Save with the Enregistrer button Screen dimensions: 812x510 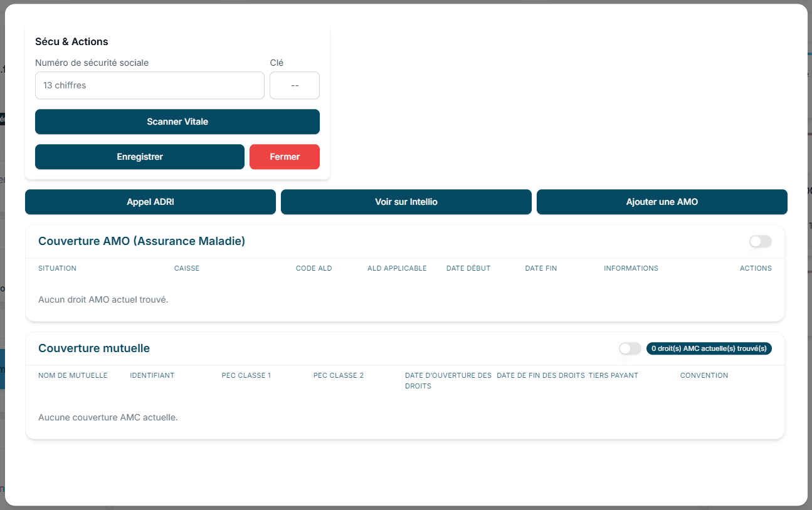click(140, 157)
